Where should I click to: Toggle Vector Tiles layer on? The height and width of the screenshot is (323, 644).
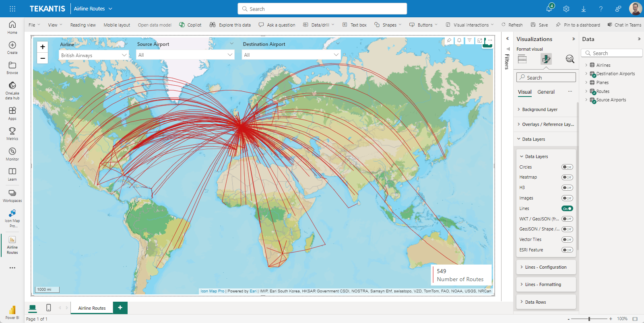click(567, 240)
